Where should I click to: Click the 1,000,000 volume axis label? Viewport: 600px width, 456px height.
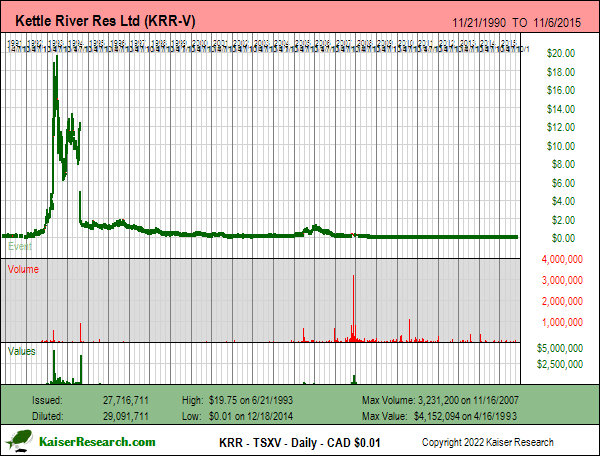[562, 322]
